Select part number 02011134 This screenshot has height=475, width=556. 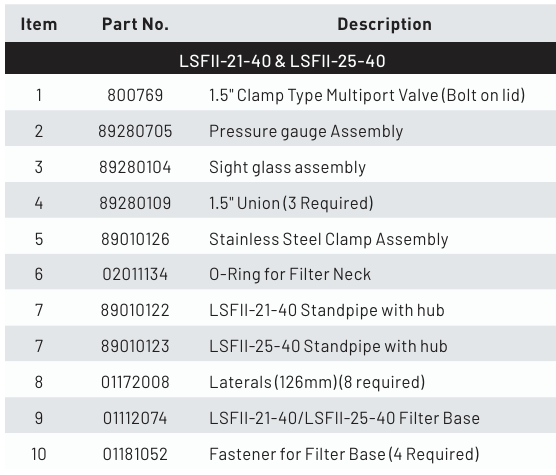tap(135, 274)
